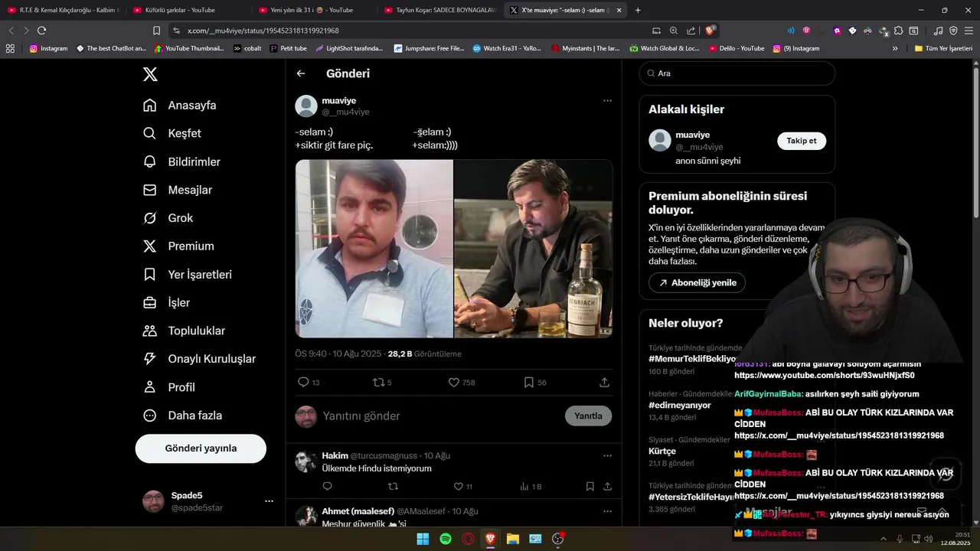
Task: Share Hakim's comment
Action: (x=607, y=486)
